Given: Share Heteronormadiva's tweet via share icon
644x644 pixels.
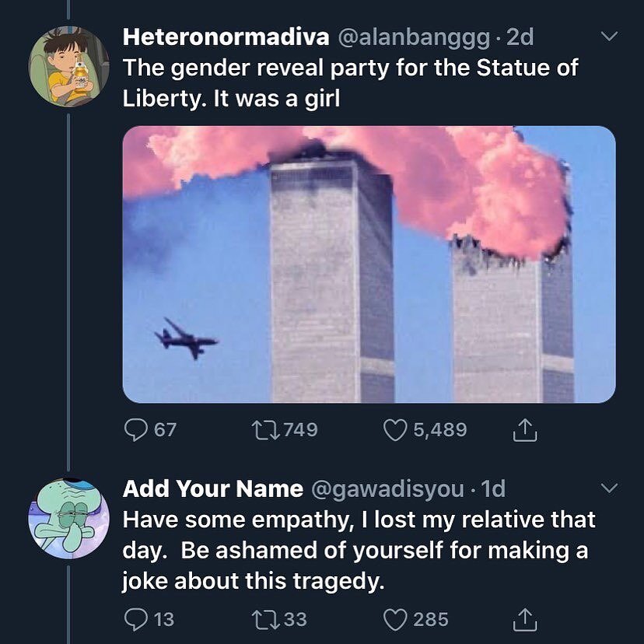Looking at the screenshot, I should click(523, 429).
